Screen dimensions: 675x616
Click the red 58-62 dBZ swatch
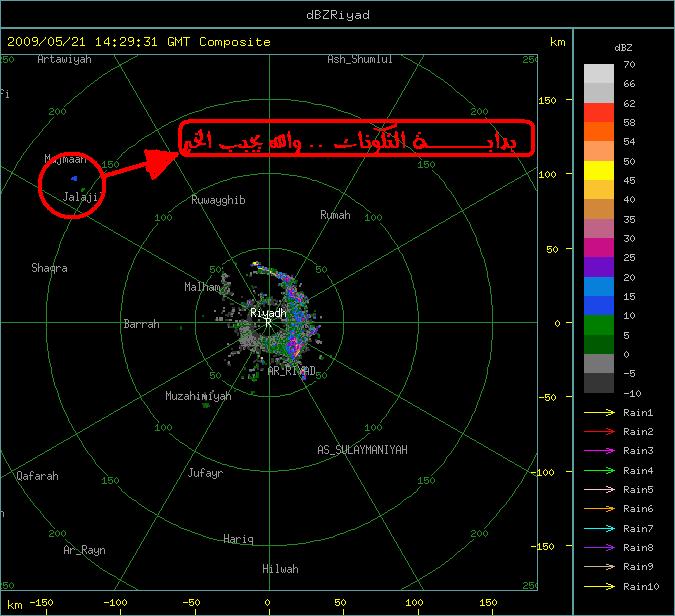(599, 112)
